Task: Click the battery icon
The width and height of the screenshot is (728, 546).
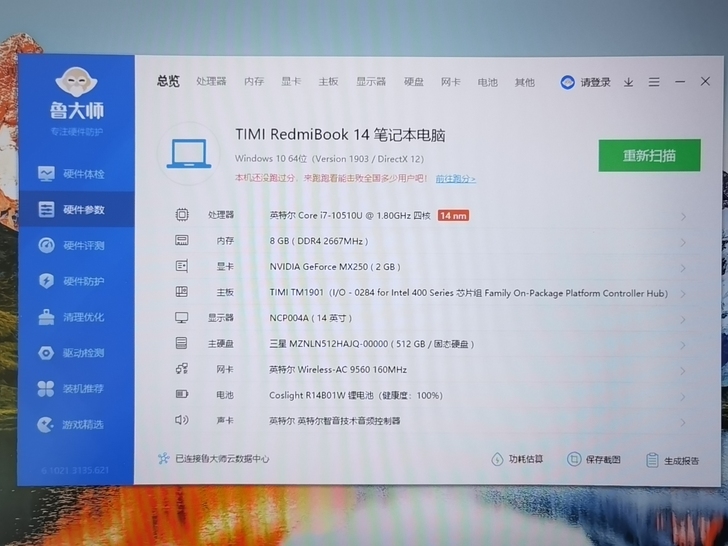Action: click(182, 394)
